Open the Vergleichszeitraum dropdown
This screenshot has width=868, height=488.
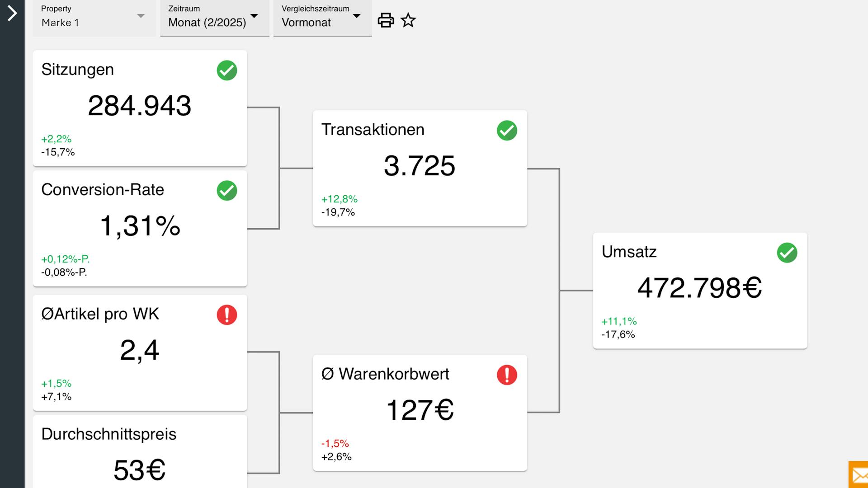322,18
